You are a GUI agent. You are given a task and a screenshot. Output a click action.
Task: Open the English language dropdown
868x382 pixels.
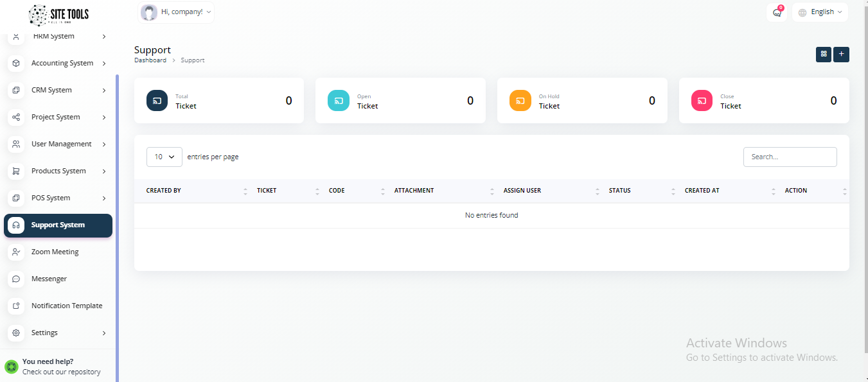coord(820,12)
